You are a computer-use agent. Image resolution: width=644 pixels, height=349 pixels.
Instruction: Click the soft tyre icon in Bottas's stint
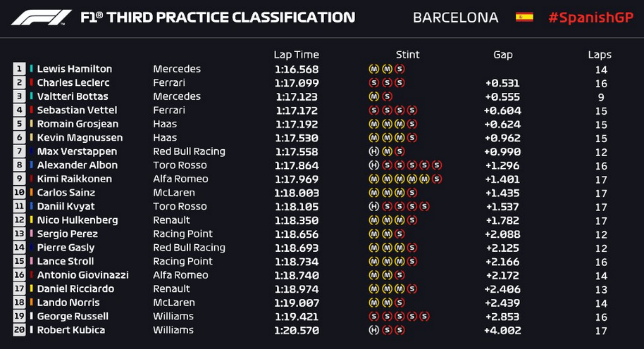point(387,96)
